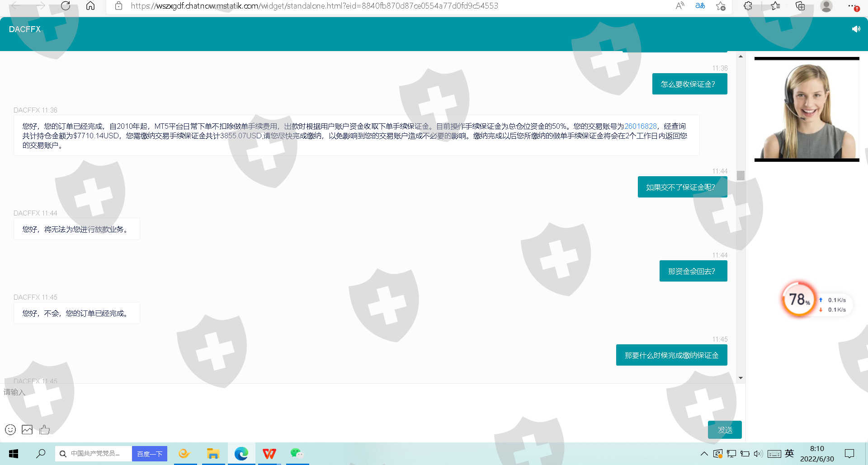Click the message 如果交不了保证金呢?
868x465 pixels.
click(682, 187)
